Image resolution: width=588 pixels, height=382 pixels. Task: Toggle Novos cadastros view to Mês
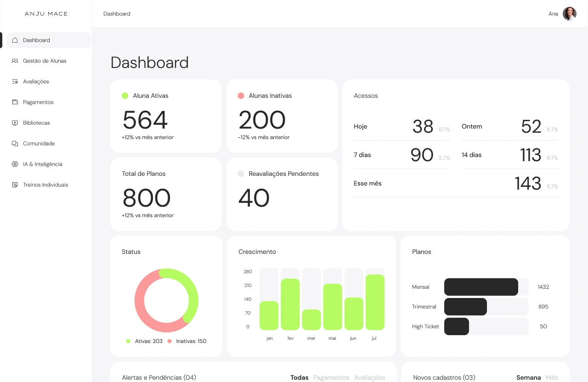(x=552, y=377)
